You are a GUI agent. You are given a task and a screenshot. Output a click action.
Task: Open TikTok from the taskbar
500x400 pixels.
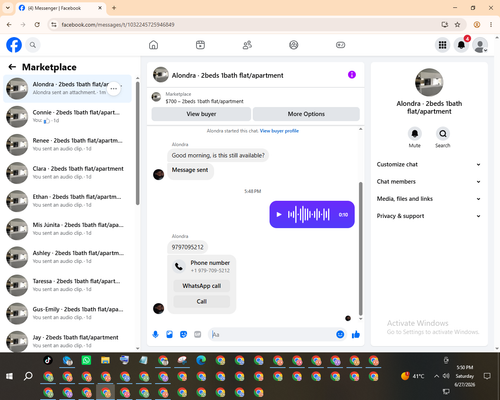(x=48, y=360)
